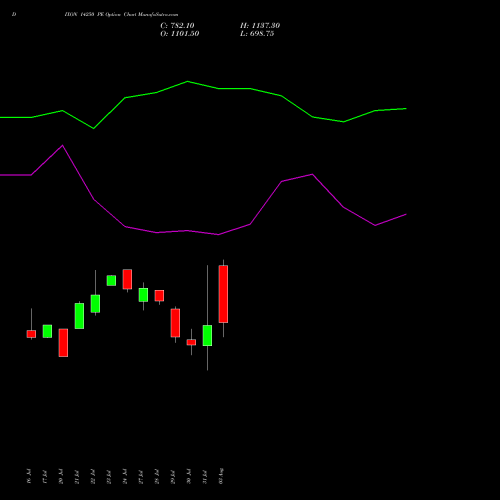This screenshot has height=500, width=500.
Task: Click the green candlestick for 22 Jul
Action: pyautogui.click(x=95, y=304)
